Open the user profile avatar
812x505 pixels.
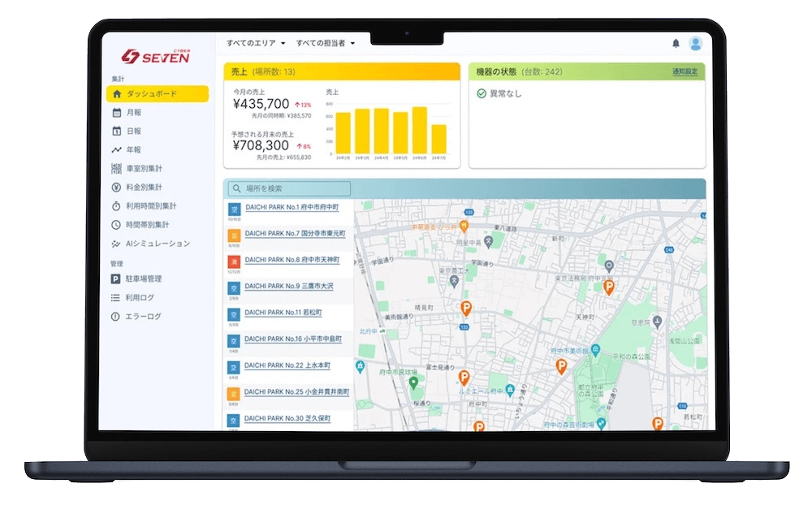696,43
